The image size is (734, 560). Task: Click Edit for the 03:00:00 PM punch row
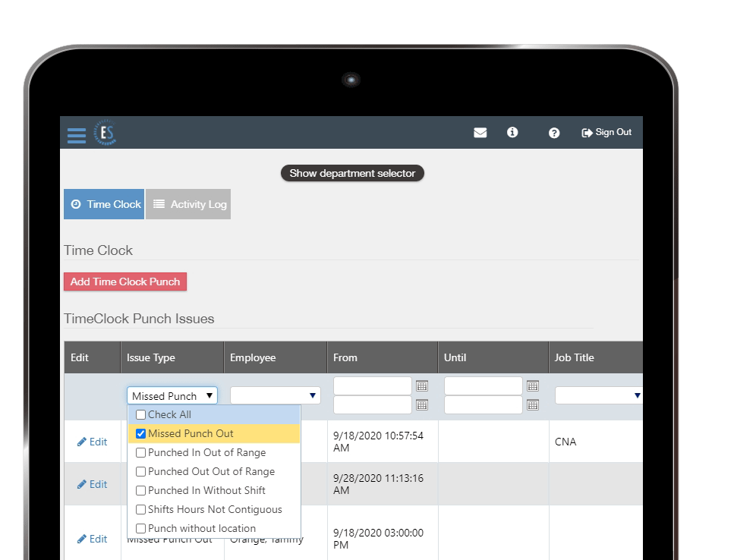[92, 539]
